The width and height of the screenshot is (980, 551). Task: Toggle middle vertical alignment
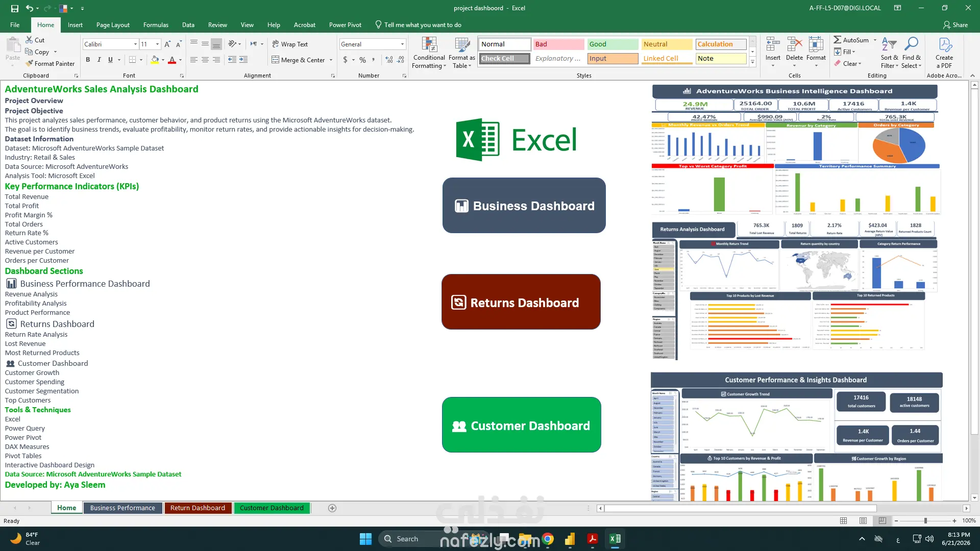click(205, 44)
